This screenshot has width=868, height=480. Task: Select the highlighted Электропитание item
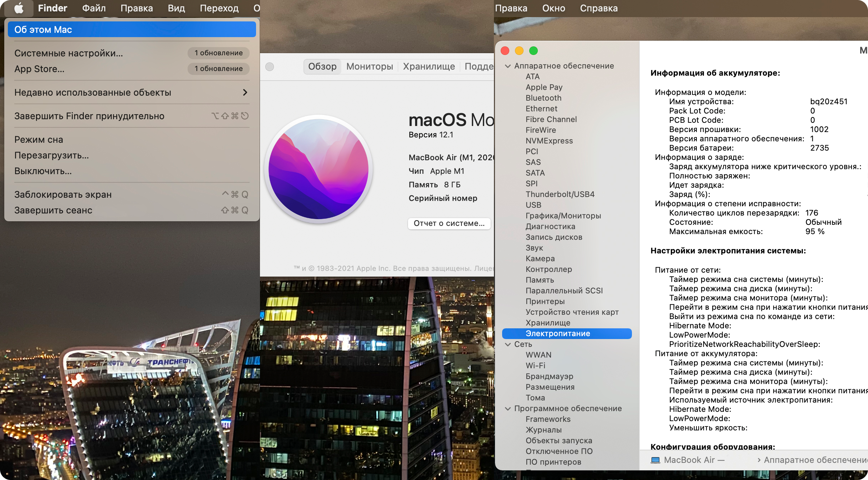click(x=567, y=334)
